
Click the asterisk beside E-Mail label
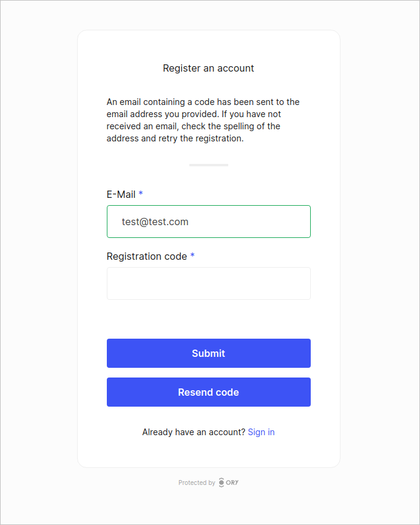click(141, 194)
